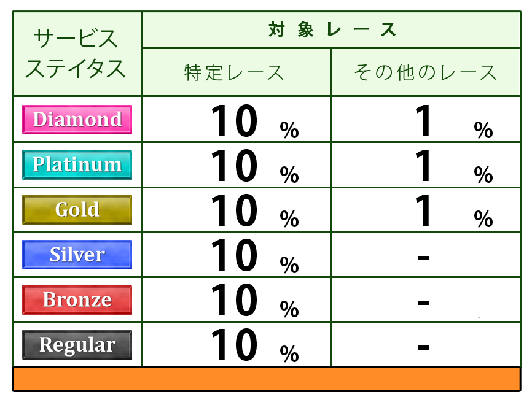Click the dash in the Silver row
The height and width of the screenshot is (405, 532).
click(x=423, y=257)
